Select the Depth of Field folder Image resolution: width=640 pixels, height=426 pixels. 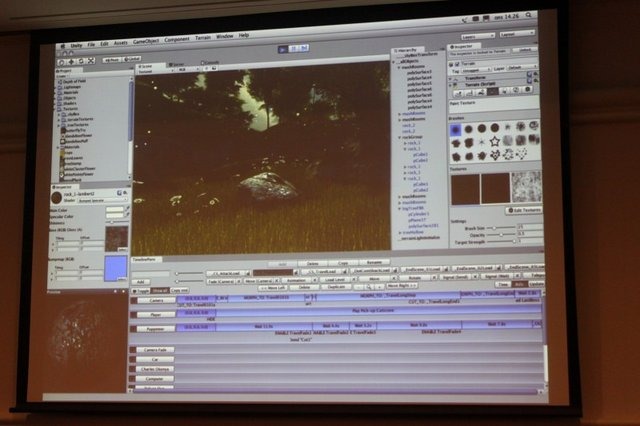[x=71, y=81]
